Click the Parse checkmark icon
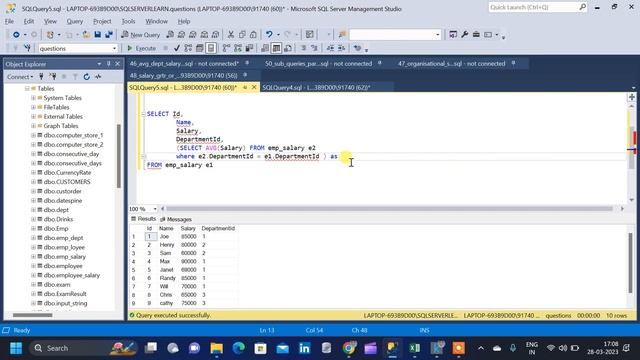Image resolution: width=640 pixels, height=360 pixels. coord(176,48)
